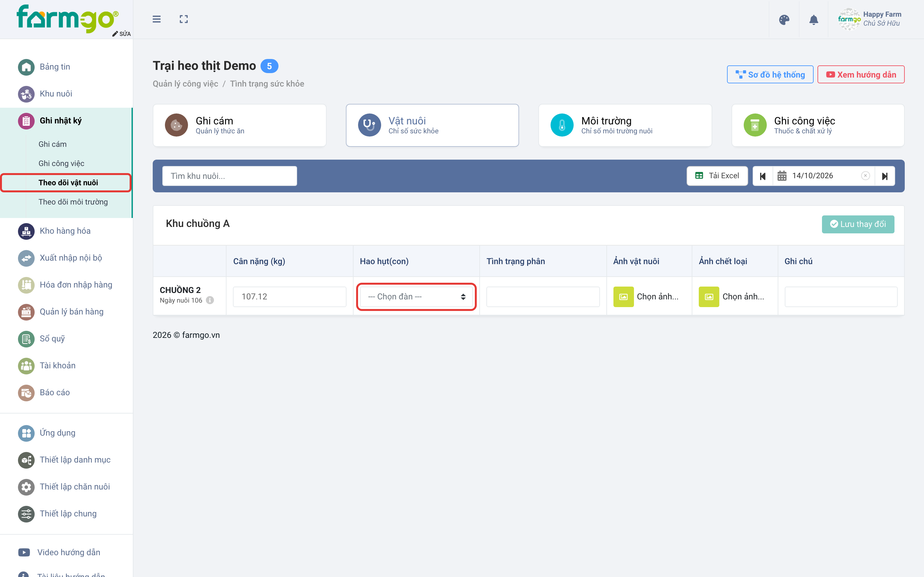Click the fullscreen expand icon

[184, 19]
